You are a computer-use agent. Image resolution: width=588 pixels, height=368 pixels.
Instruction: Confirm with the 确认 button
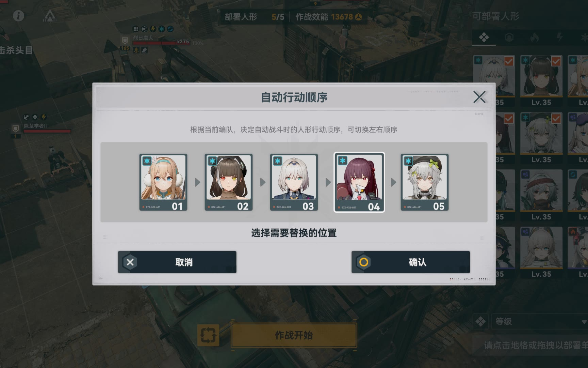coord(411,262)
